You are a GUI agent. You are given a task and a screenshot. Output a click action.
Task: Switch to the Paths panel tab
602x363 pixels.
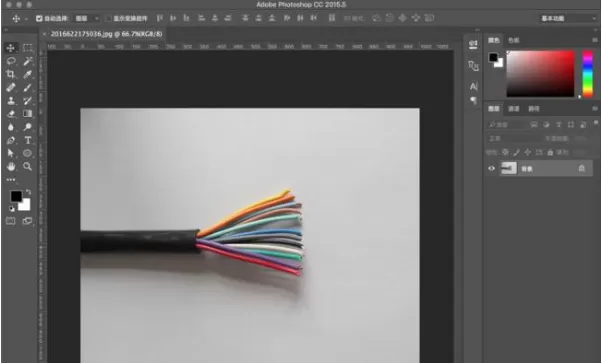click(534, 109)
